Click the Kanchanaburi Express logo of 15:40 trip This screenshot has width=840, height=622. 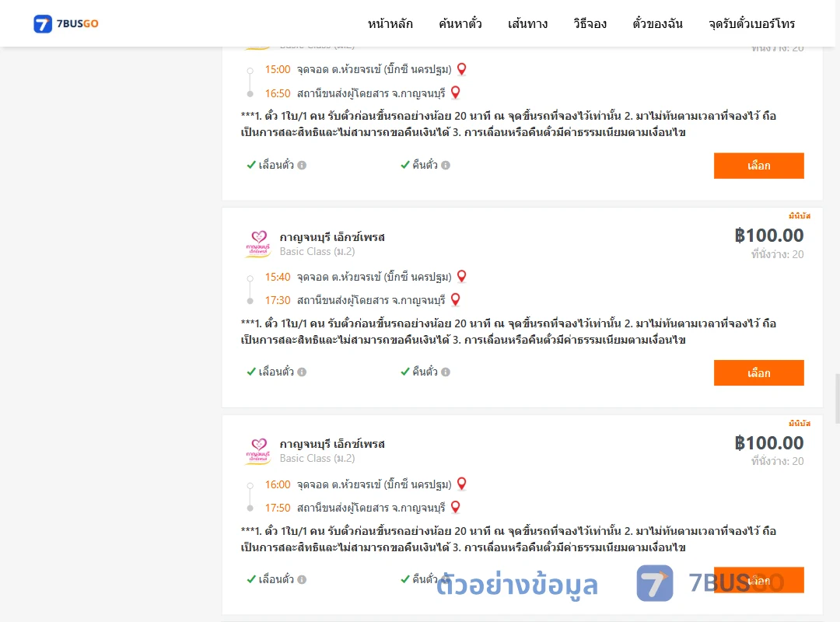[x=258, y=244]
